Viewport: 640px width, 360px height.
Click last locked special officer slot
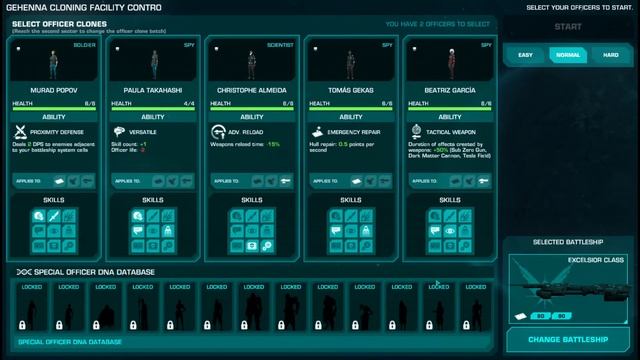[x=476, y=307]
